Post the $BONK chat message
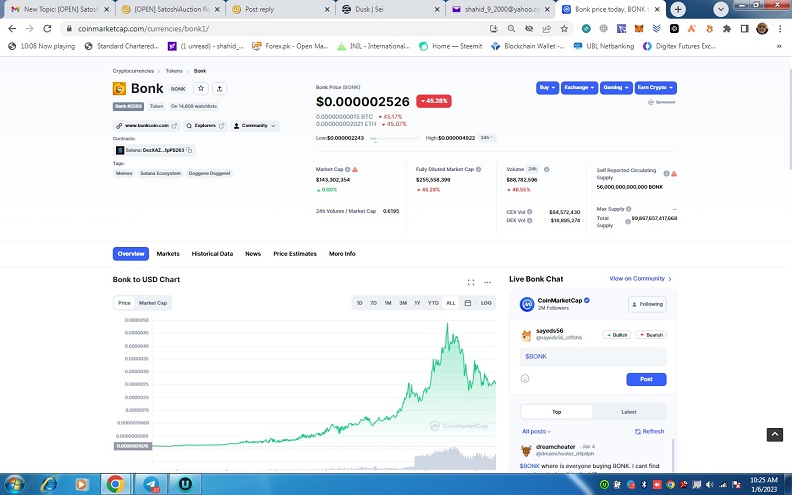This screenshot has height=495, width=792. 646,379
